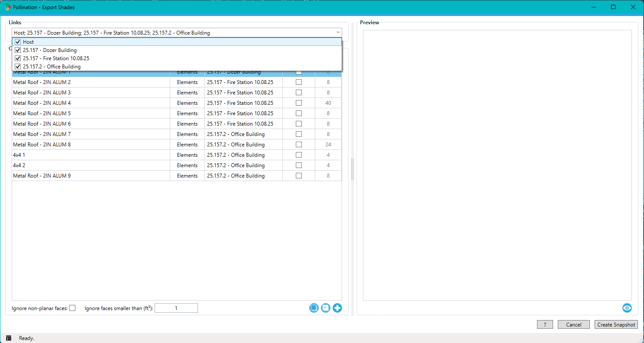Click the Ignore faces smaller than field
Image resolution: width=644 pixels, height=343 pixels.
point(176,308)
